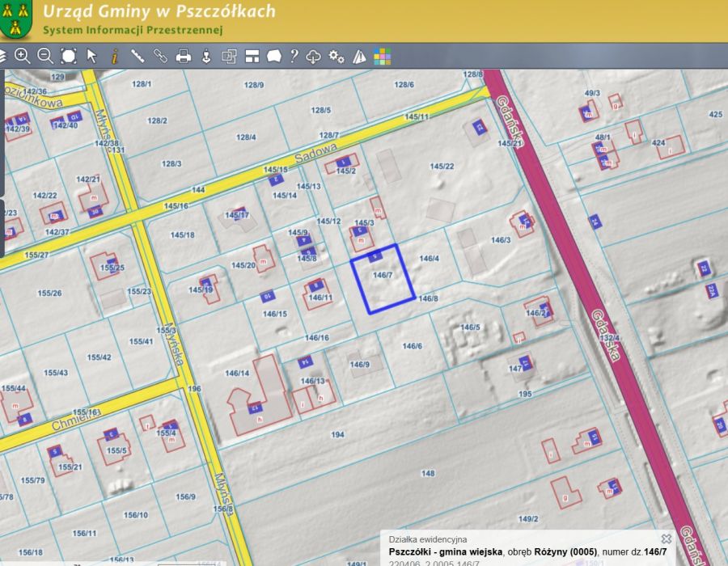
Task: Click the Urząd Gminy w Pszczółkach title
Action: point(159,11)
